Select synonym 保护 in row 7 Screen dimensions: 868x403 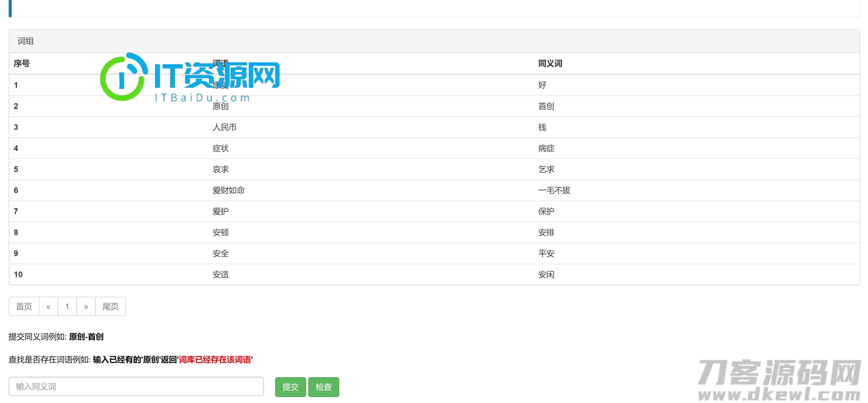(546, 211)
